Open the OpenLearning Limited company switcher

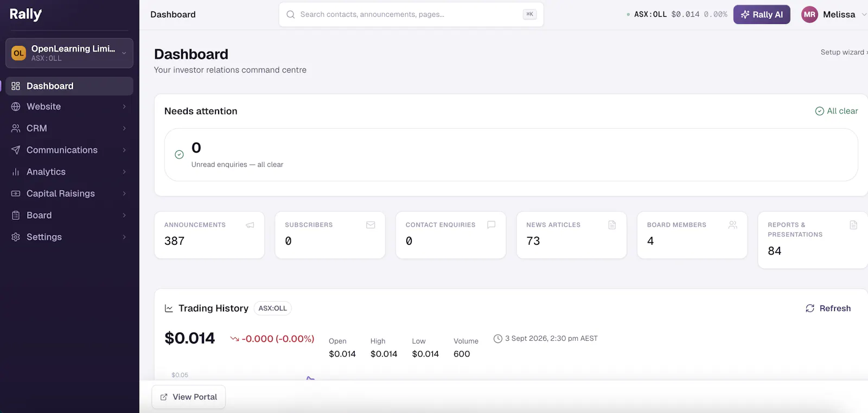coord(69,53)
